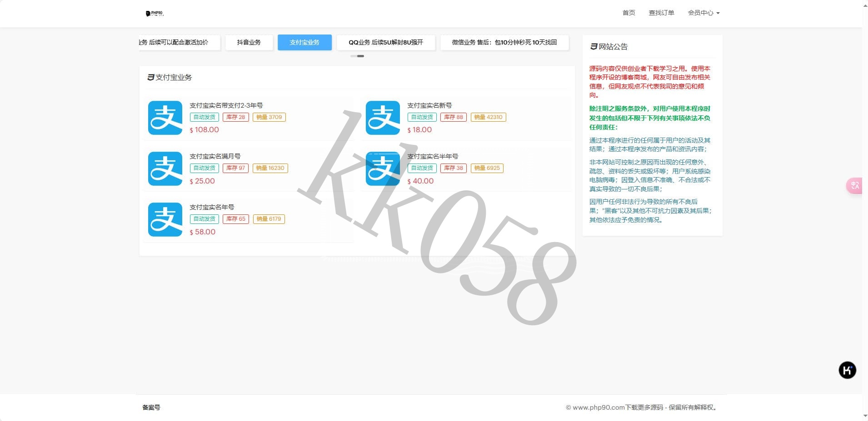Open product title 支付宝实名新号

click(429, 105)
